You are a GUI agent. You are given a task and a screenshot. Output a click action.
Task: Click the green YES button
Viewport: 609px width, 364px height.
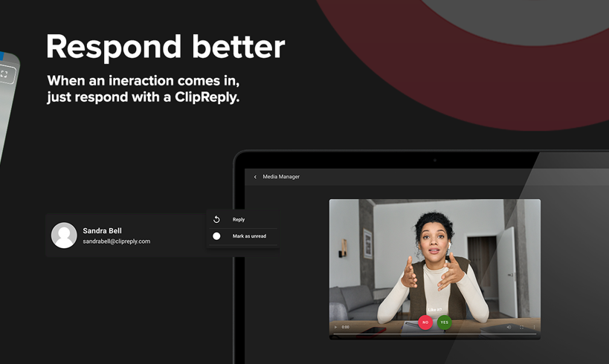(x=445, y=322)
